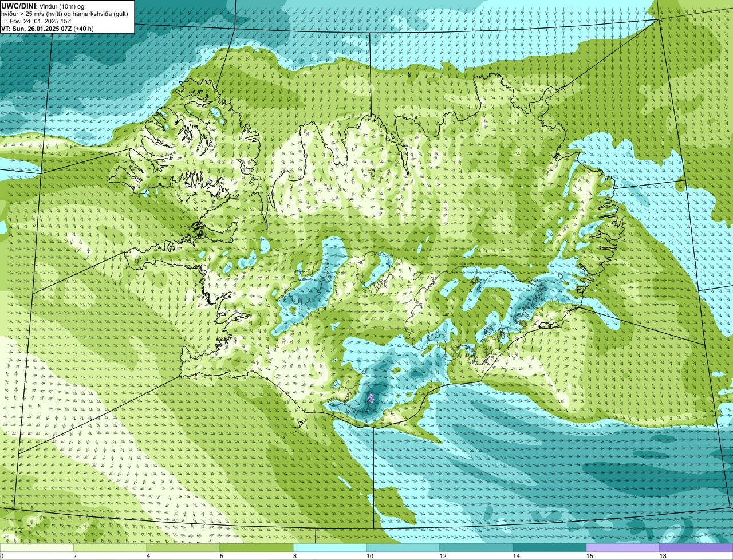Click the legend scale label '18'
The width and height of the screenshot is (733, 560).
click(x=663, y=556)
